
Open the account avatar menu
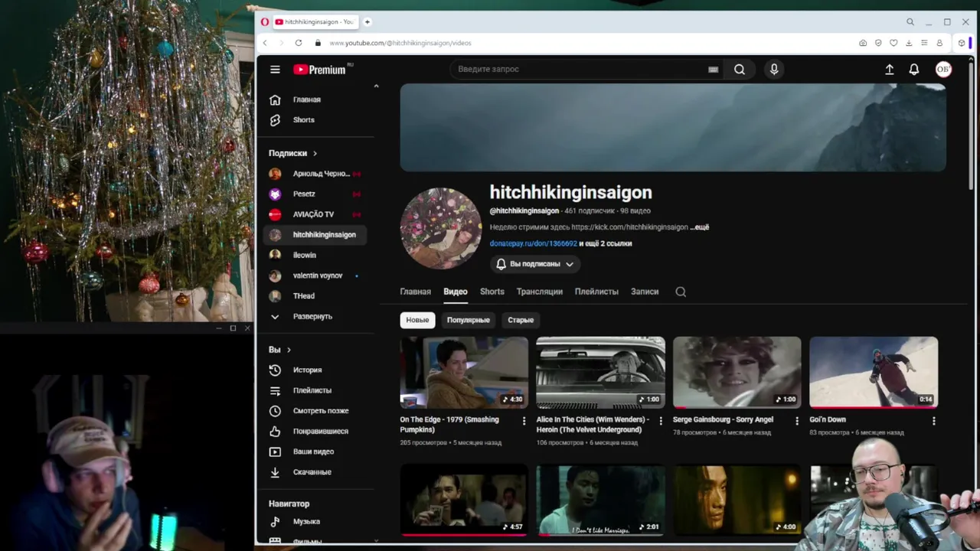[943, 70]
